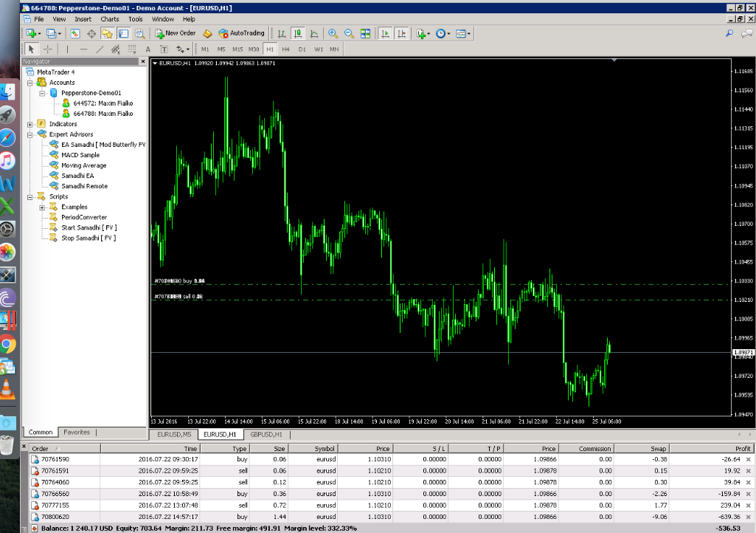Switch timeframe to MN
The width and height of the screenshot is (756, 533).
click(334, 49)
